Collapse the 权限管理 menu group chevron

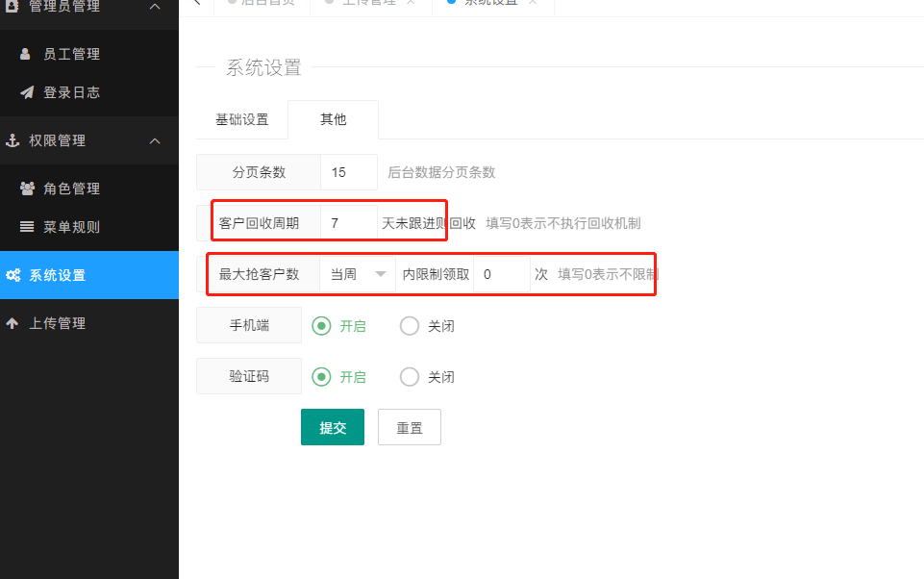[156, 141]
